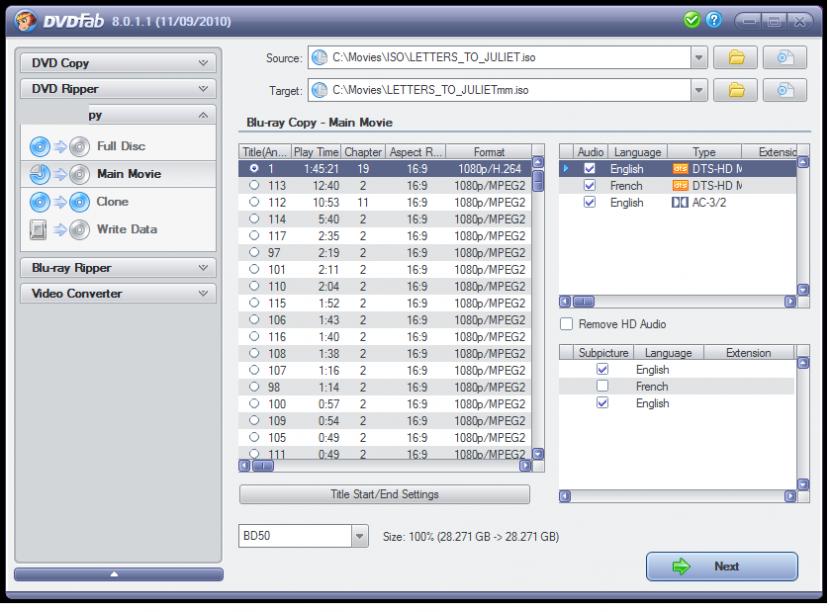Click the Title Start/End Settings button

click(x=384, y=494)
